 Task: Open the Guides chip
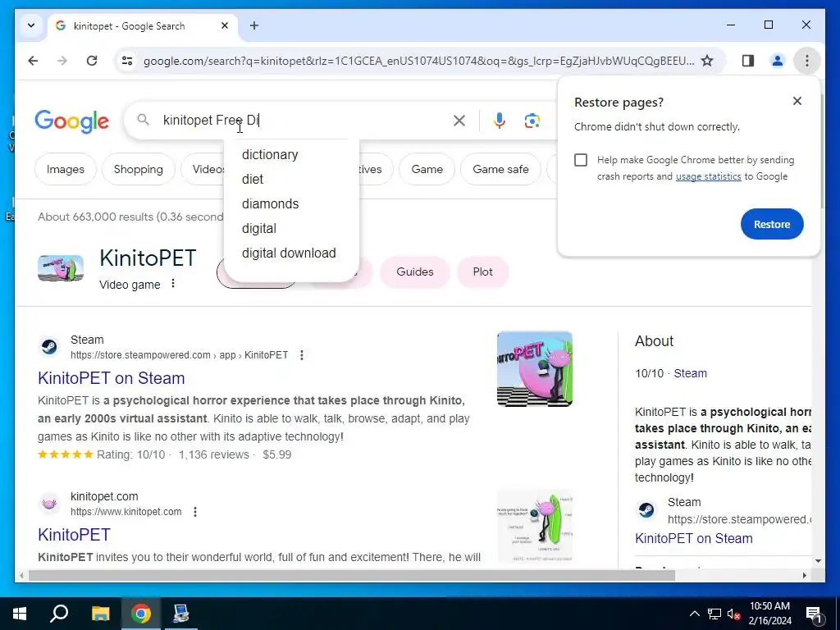click(414, 272)
